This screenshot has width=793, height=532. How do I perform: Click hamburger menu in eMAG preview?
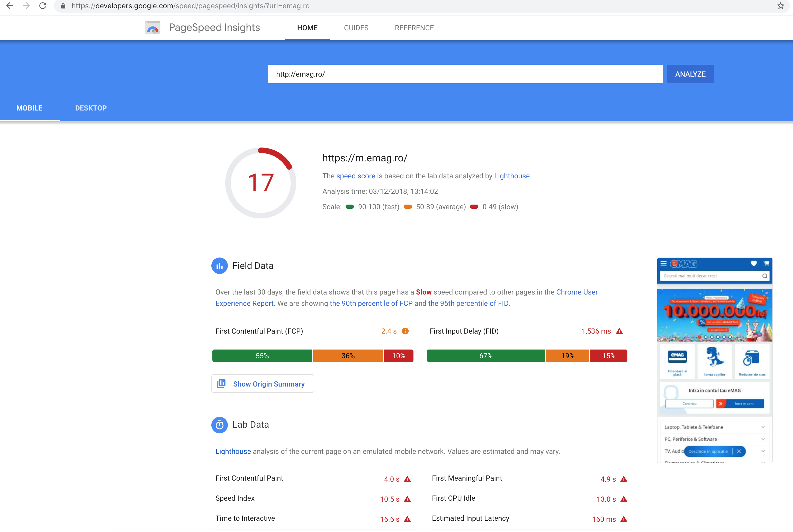coord(663,264)
